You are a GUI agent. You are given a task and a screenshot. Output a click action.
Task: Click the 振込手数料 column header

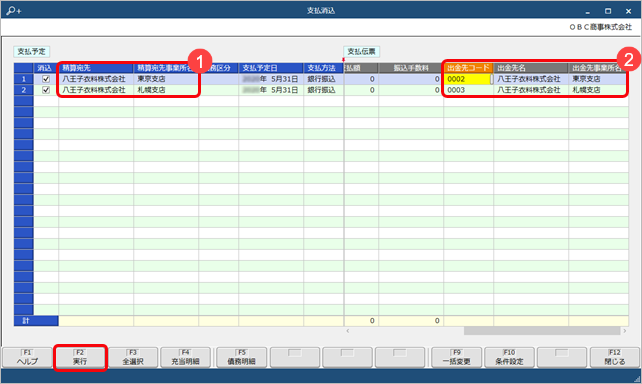click(411, 68)
